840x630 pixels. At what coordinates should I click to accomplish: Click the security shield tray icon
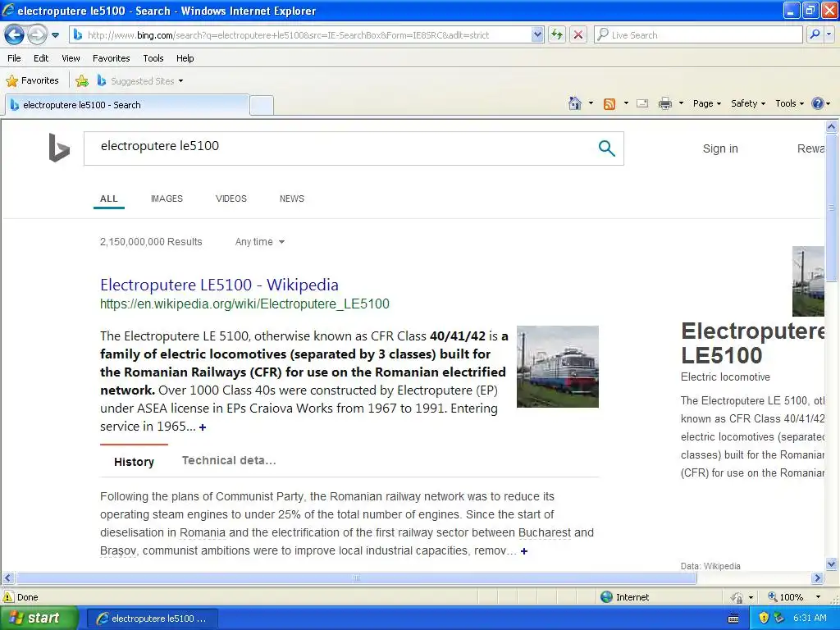tap(764, 618)
